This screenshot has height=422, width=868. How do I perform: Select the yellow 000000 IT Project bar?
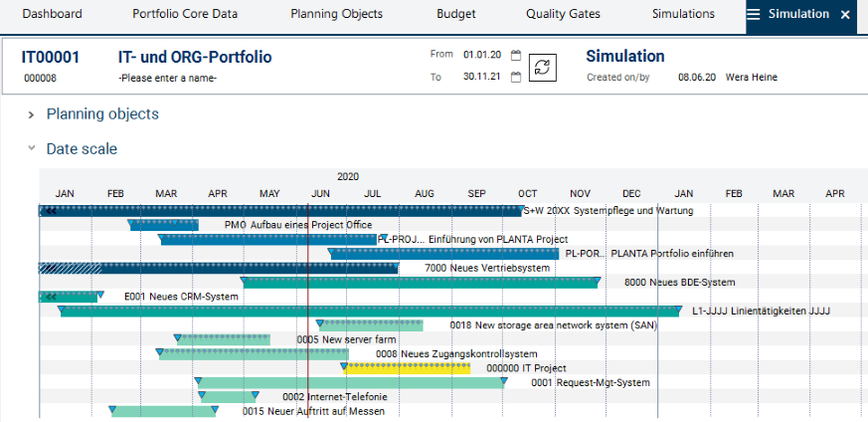pyautogui.click(x=408, y=368)
